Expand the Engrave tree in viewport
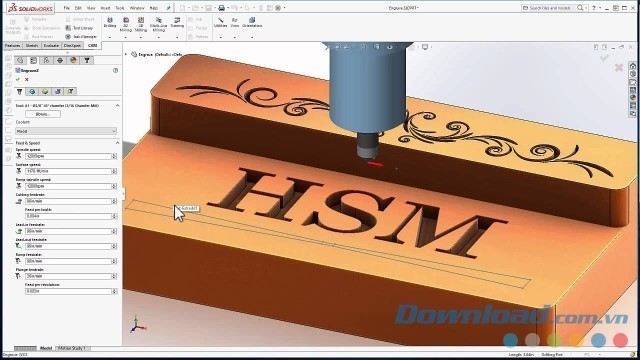640x360 pixels. click(x=126, y=54)
